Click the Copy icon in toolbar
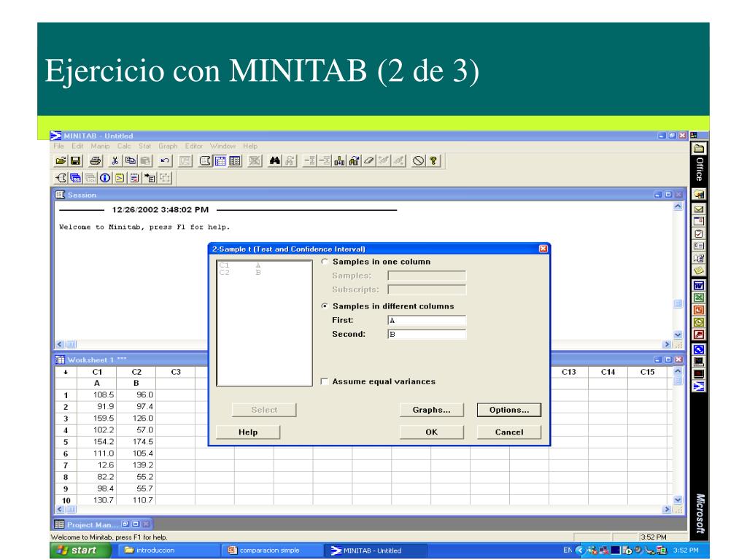Image resolution: width=747 pixels, height=560 pixels. [x=130, y=161]
